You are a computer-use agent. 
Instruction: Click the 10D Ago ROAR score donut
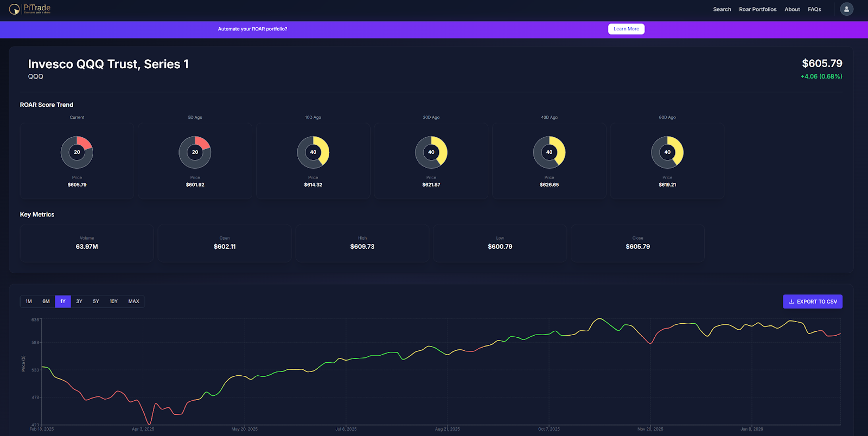click(x=313, y=152)
